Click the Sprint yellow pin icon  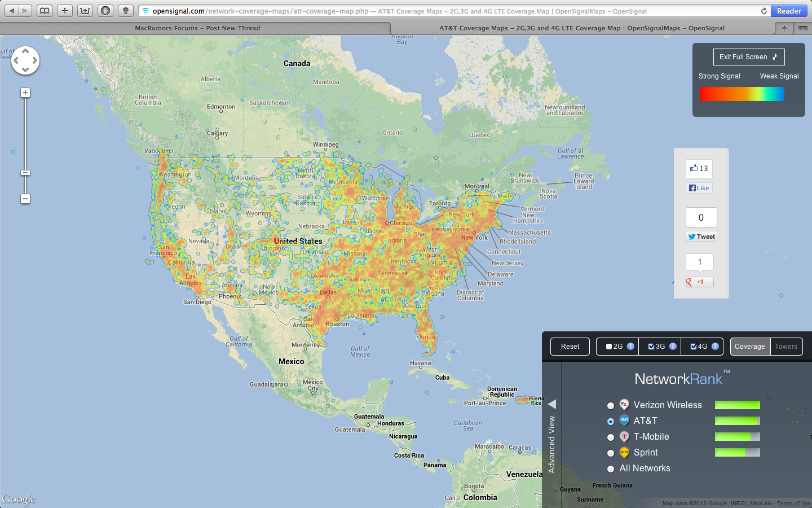[624, 452]
